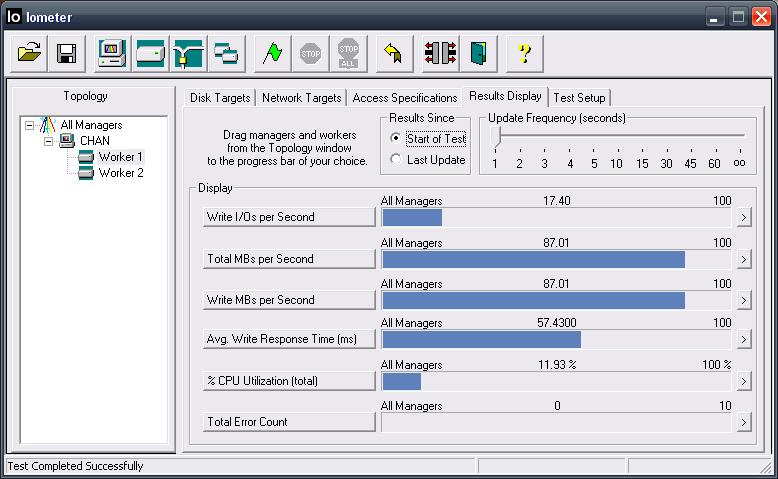Image resolution: width=778 pixels, height=479 pixels.
Task: Click the Iometer title bar logo icon
Action: tap(13, 17)
